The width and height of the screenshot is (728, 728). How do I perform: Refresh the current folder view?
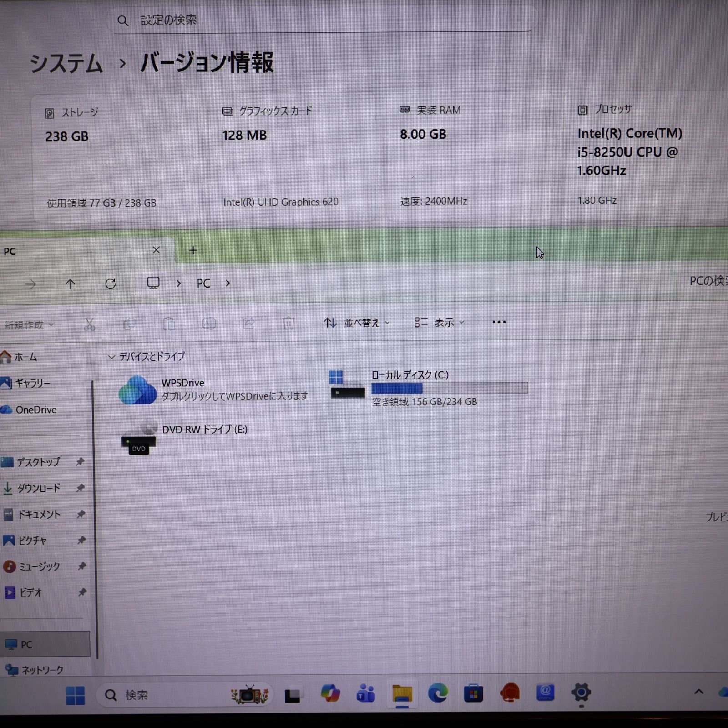point(110,284)
